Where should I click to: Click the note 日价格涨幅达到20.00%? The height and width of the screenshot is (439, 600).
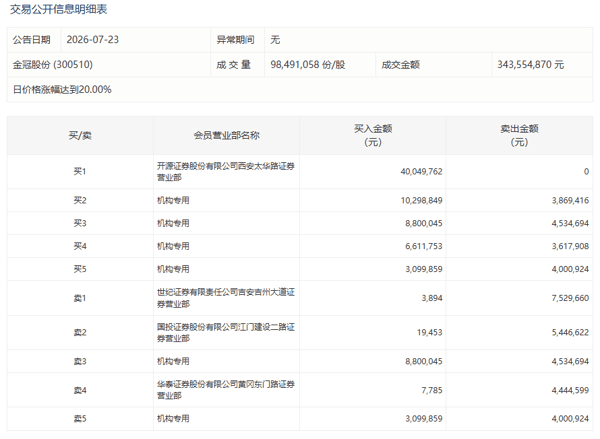pyautogui.click(x=62, y=90)
